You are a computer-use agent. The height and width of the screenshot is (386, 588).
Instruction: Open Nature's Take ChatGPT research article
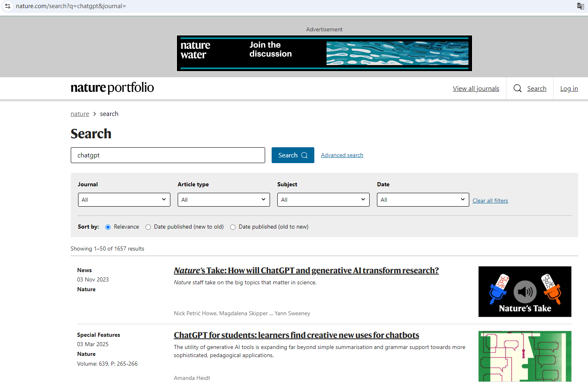[x=306, y=270]
